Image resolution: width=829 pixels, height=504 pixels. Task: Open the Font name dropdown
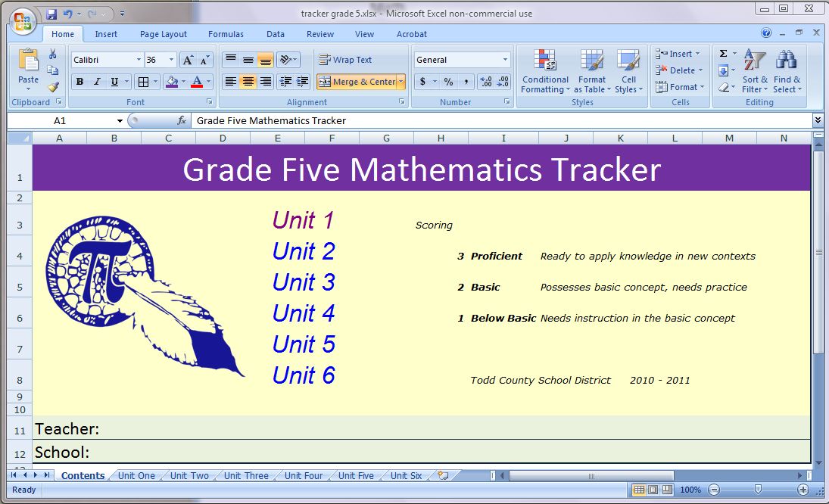pos(138,59)
